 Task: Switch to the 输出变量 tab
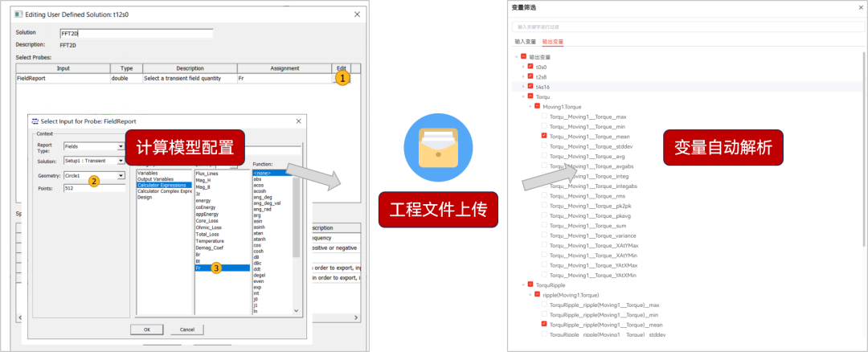(x=552, y=42)
